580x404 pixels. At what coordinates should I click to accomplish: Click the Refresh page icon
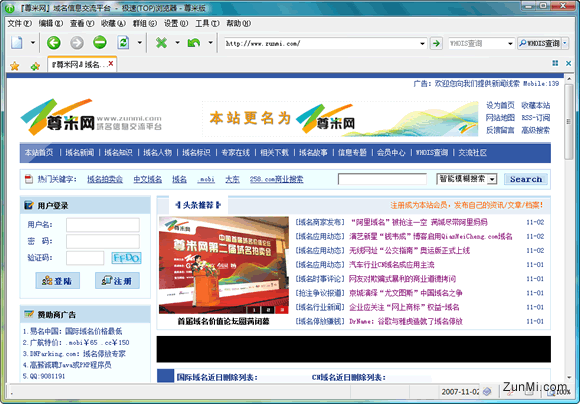pos(124,43)
